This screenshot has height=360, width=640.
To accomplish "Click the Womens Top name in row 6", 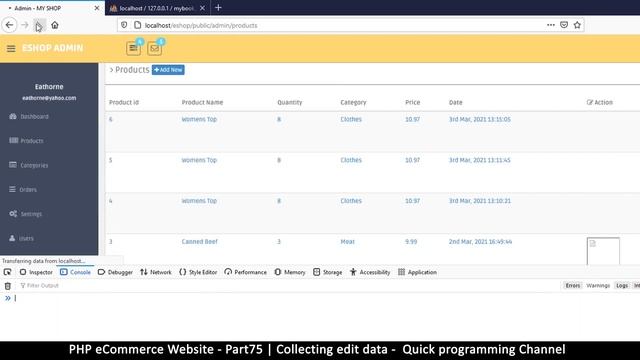I will (x=199, y=119).
